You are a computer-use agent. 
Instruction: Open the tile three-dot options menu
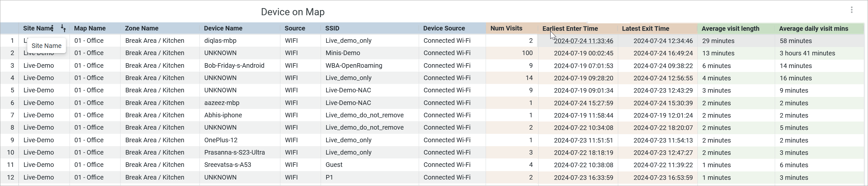(851, 10)
